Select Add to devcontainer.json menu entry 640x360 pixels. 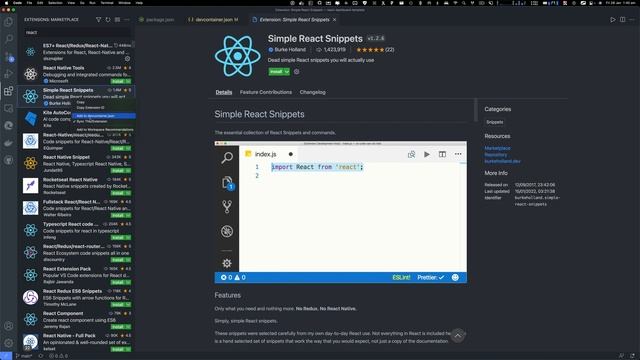(104, 116)
